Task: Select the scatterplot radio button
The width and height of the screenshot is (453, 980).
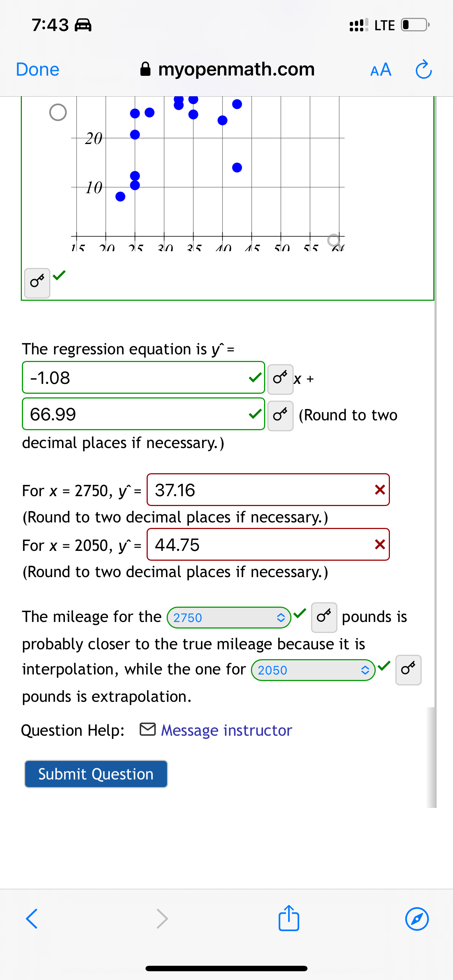Action: tap(59, 112)
